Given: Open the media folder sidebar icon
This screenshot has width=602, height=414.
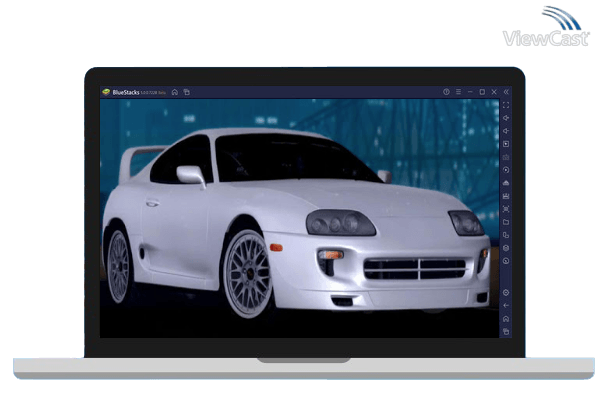Looking at the screenshot, I should (506, 222).
